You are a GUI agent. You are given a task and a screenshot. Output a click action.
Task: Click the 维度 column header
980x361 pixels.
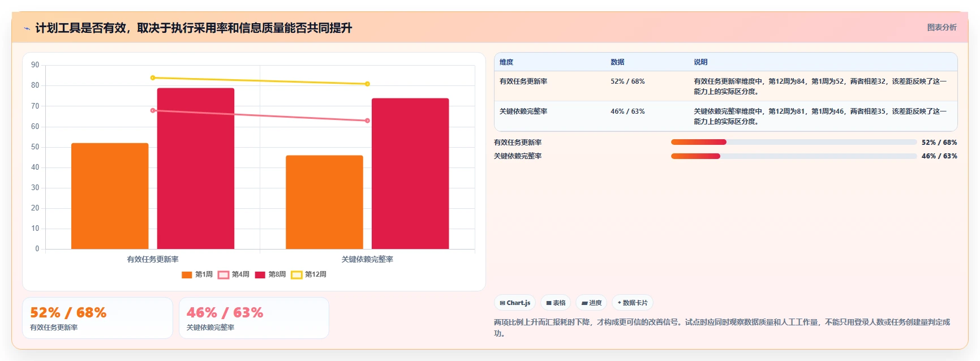pos(506,62)
